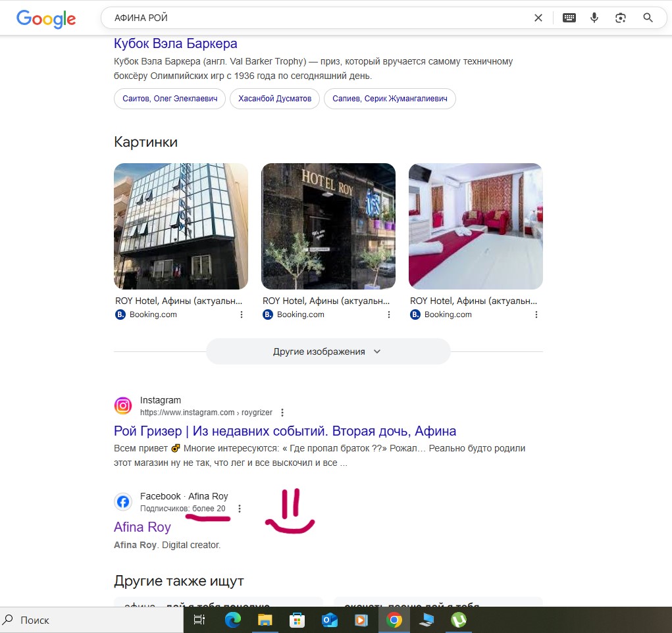
Task: Open the Рой Гризер Instagram result
Action: 285,431
